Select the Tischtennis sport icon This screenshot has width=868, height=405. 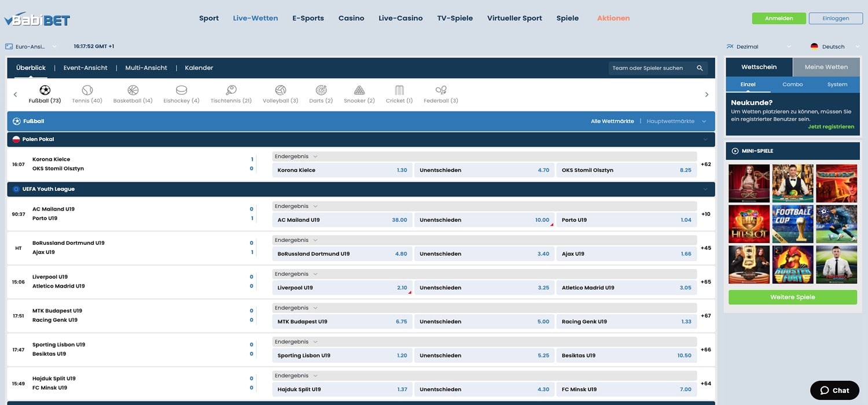click(231, 90)
